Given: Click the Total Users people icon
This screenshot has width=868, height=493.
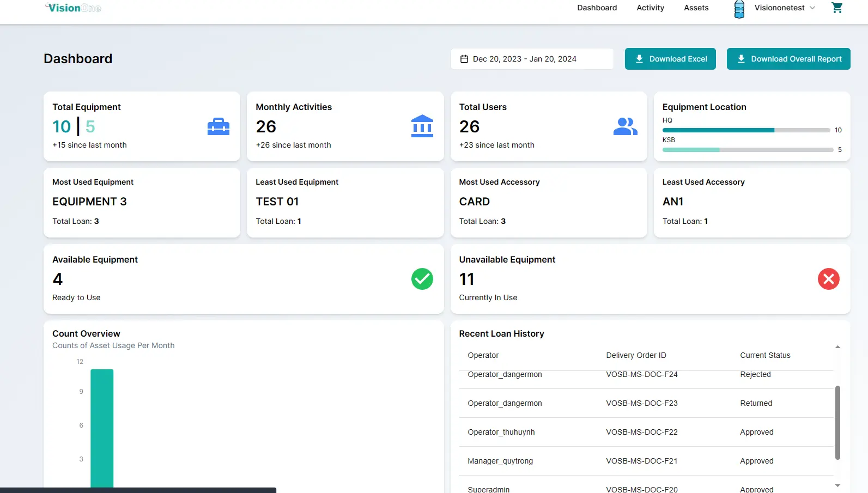Looking at the screenshot, I should pos(625,126).
